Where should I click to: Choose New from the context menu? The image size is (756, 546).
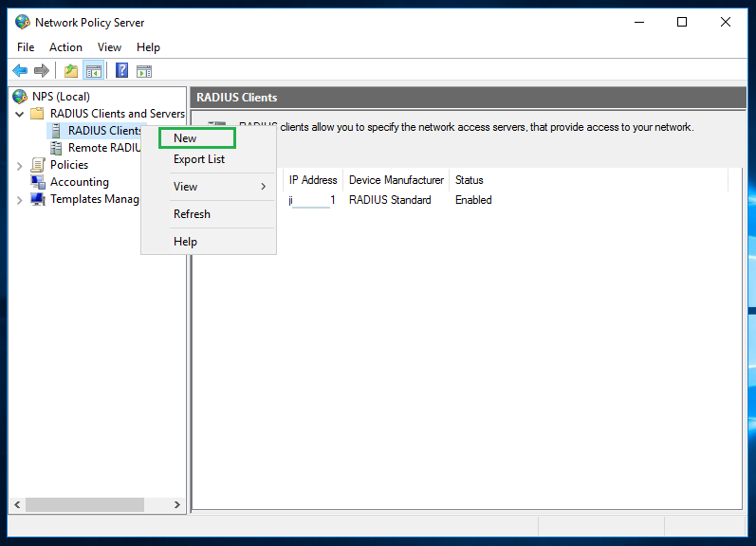click(x=186, y=138)
